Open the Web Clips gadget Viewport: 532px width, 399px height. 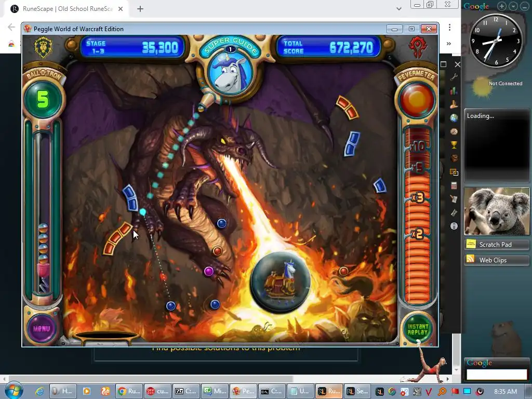496,260
